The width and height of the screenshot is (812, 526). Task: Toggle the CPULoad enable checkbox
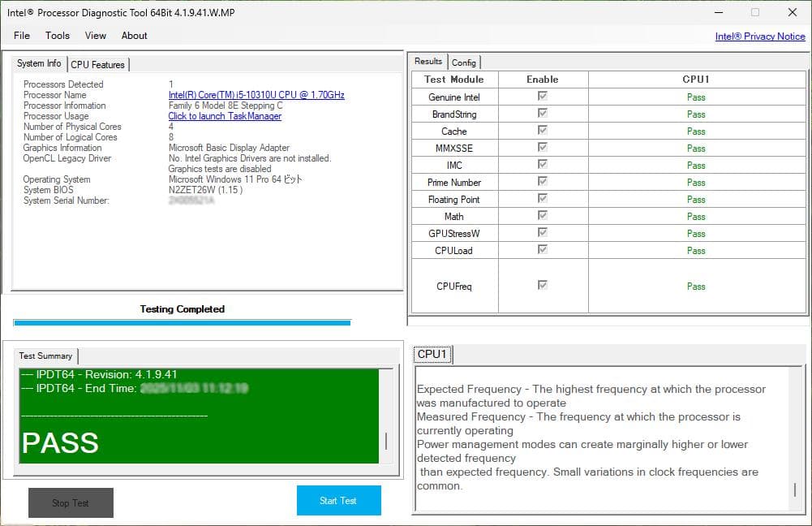(542, 249)
